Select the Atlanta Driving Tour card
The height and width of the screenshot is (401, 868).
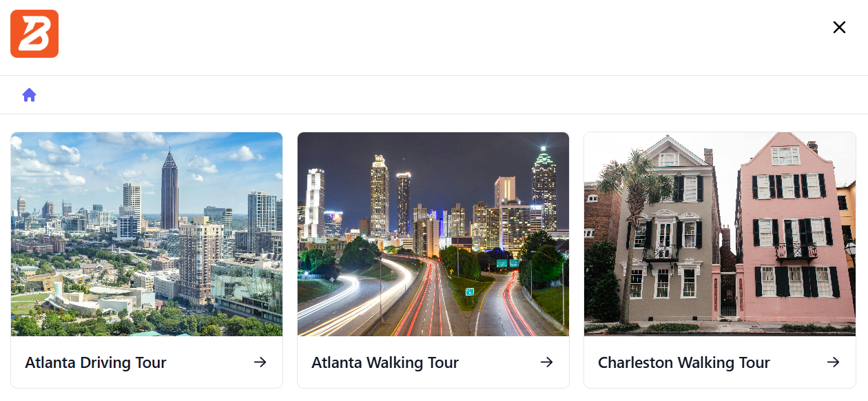point(146,260)
